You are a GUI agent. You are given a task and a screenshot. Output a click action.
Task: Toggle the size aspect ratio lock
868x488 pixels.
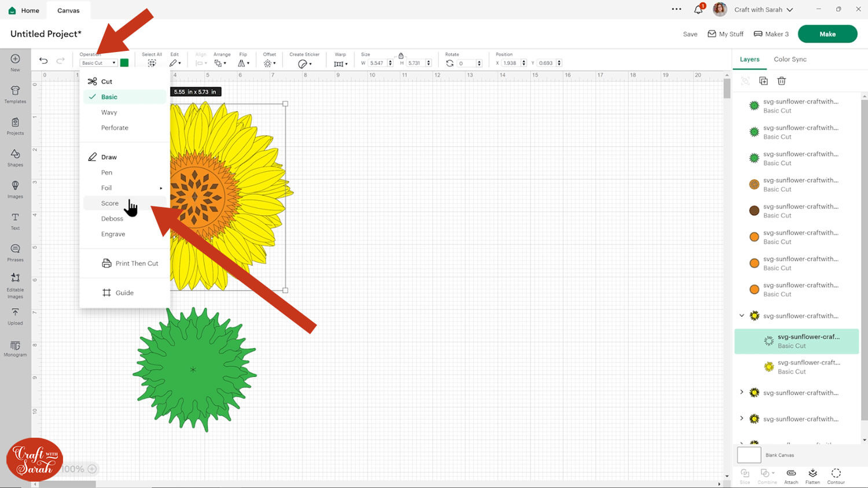pos(400,56)
